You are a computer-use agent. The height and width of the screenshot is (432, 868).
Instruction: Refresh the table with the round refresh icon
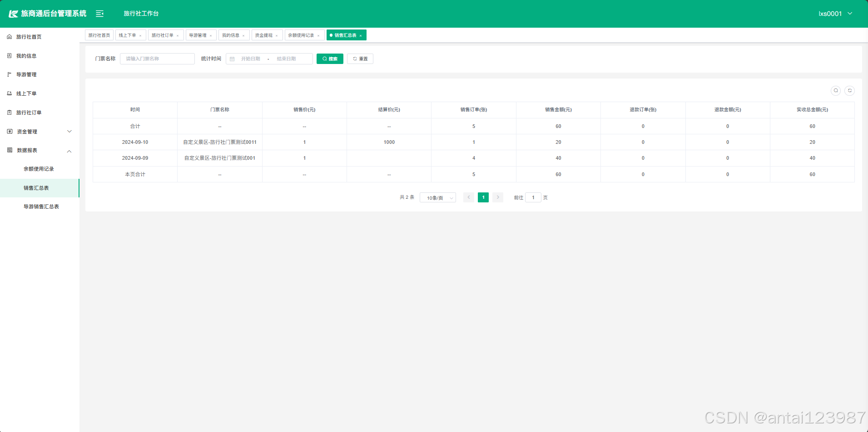850,90
